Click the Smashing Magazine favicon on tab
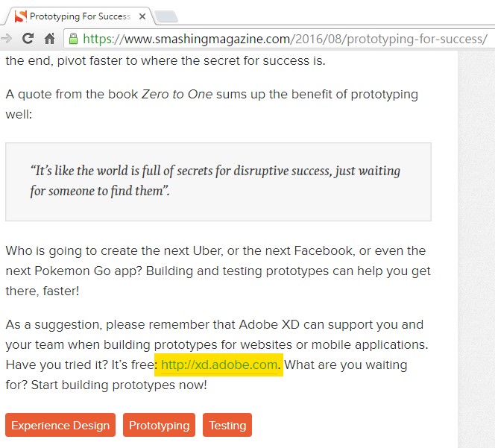The image size is (495, 448). [21, 16]
